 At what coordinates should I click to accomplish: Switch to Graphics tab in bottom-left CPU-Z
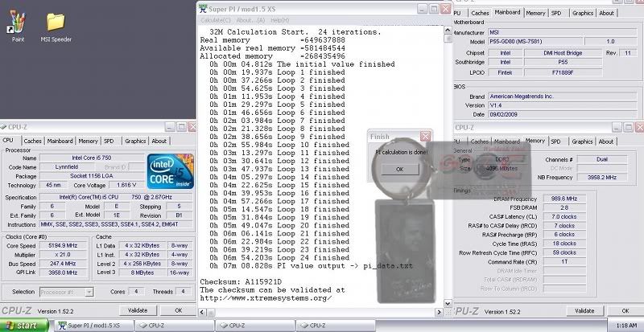135,141
